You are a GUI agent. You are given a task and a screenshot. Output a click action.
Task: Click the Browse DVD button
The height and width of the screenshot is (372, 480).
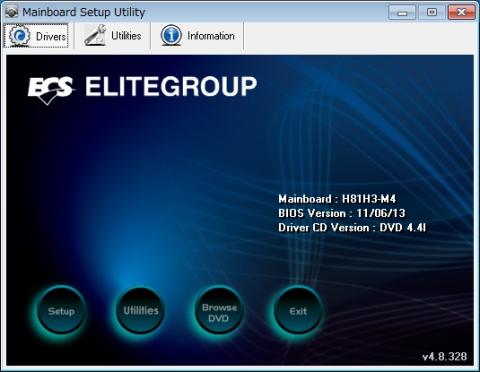pyautogui.click(x=219, y=311)
